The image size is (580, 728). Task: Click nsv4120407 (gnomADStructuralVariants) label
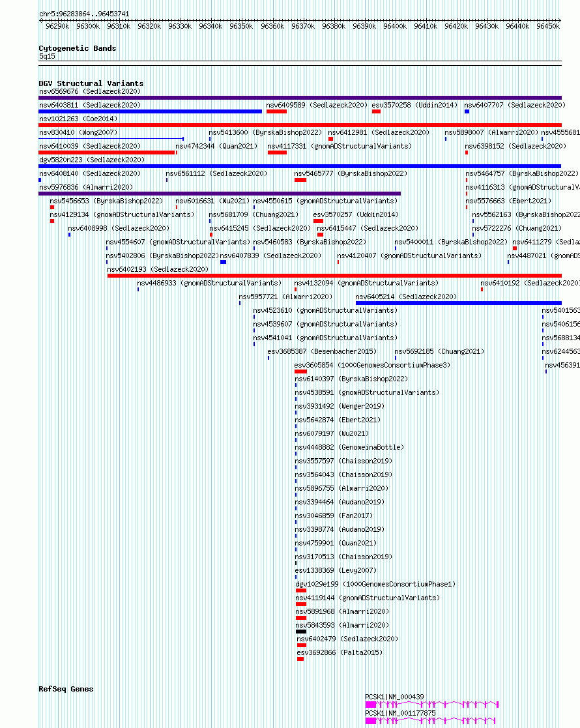409,256
